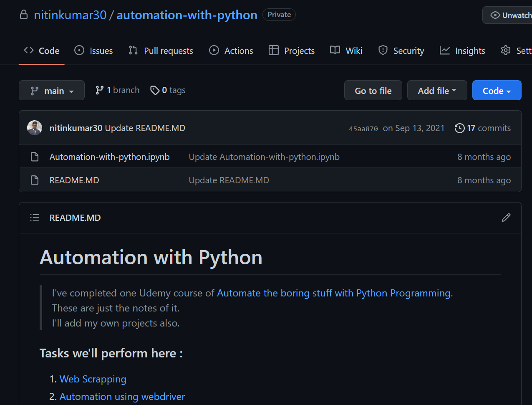This screenshot has width=532, height=405.
Task: Open README table of contents list icon
Action: pos(35,218)
